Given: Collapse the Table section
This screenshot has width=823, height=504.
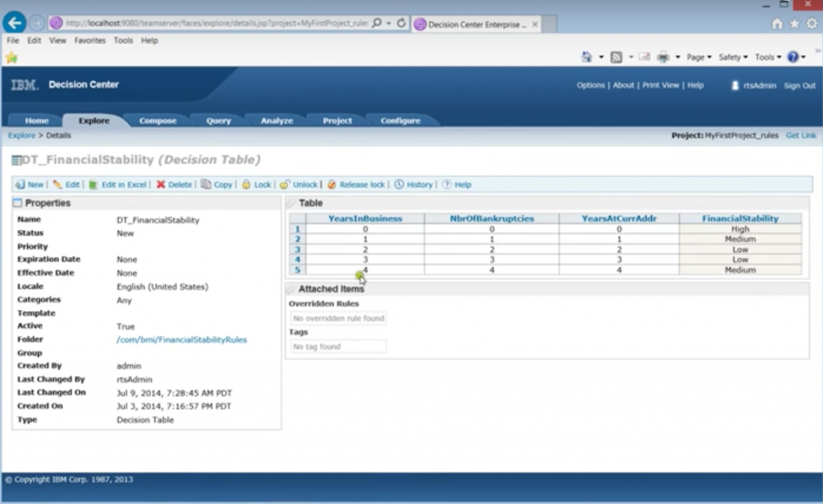Looking at the screenshot, I should pyautogui.click(x=291, y=203).
